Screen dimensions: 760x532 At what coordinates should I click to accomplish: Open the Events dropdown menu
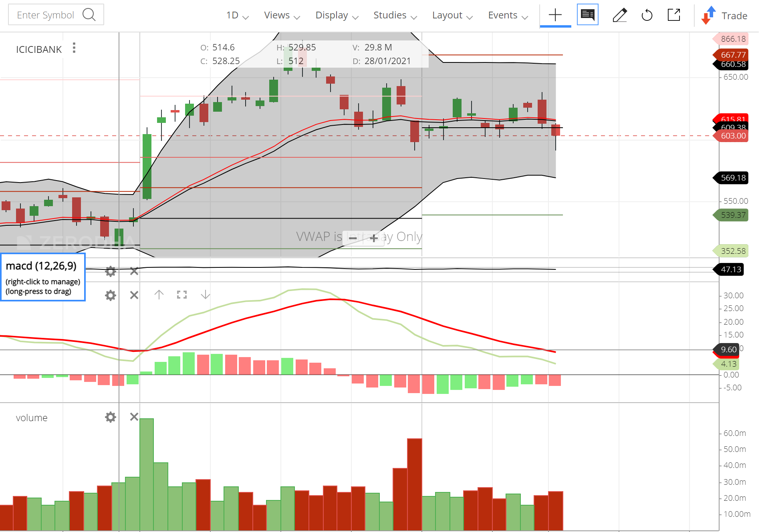508,16
